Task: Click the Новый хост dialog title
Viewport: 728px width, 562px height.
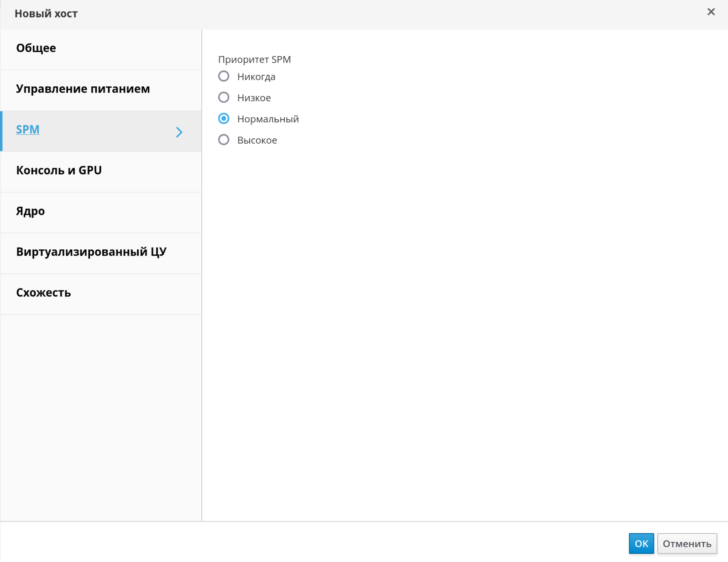Action: [46, 14]
